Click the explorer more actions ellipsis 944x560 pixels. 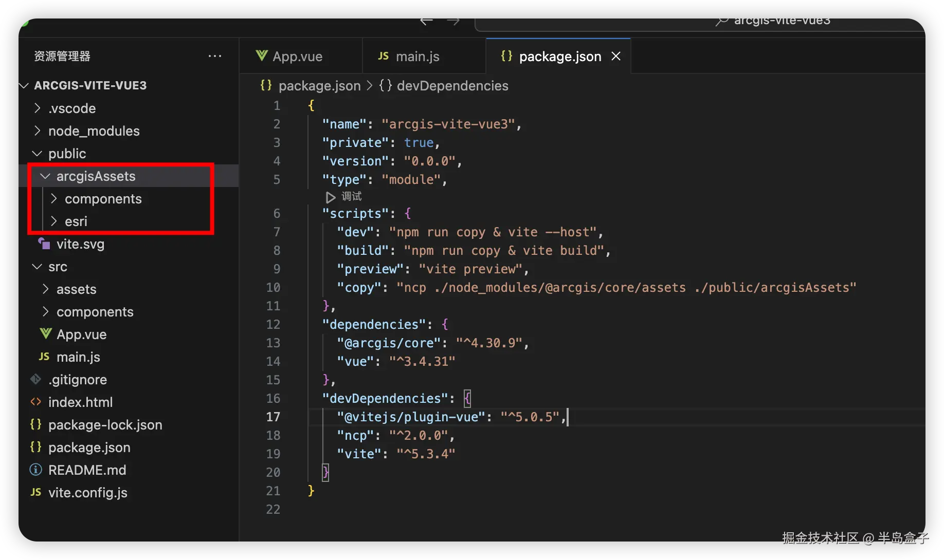(215, 56)
